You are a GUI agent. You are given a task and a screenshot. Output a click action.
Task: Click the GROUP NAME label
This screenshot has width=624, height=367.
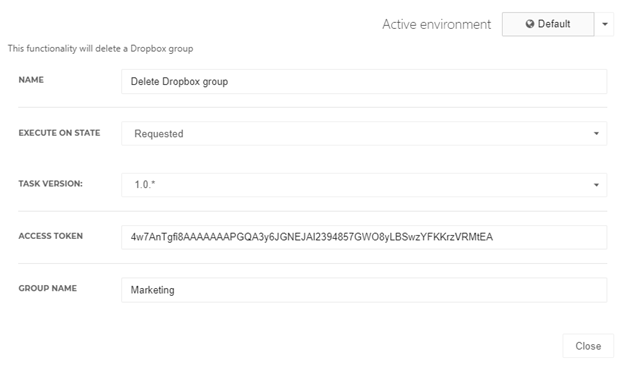48,288
